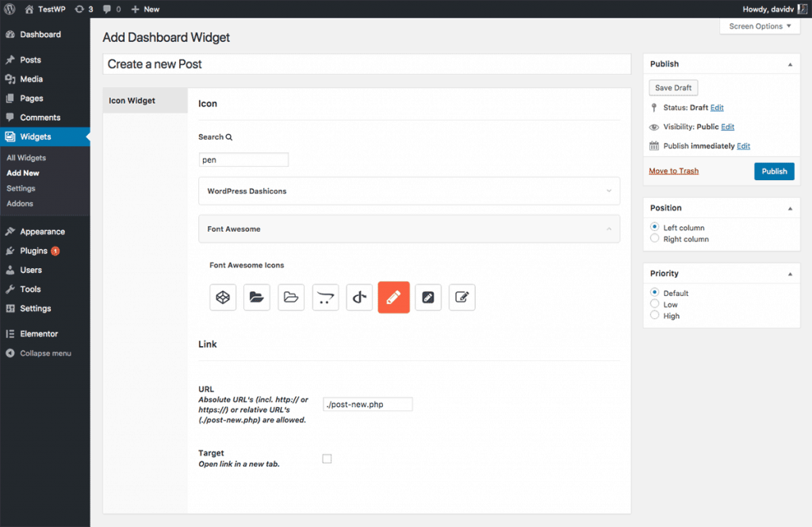Viewport: 812px width, 527px height.
Task: Collapse the Font Awesome section
Action: point(409,229)
